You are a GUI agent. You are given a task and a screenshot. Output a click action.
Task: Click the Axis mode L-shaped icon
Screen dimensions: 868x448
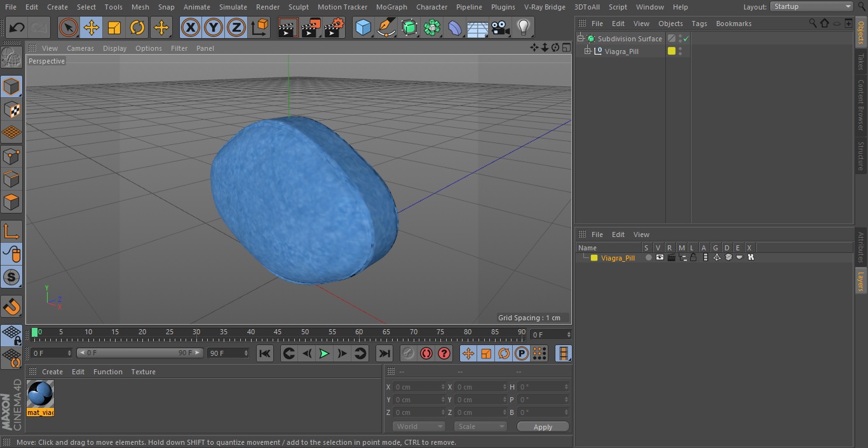[x=11, y=231]
